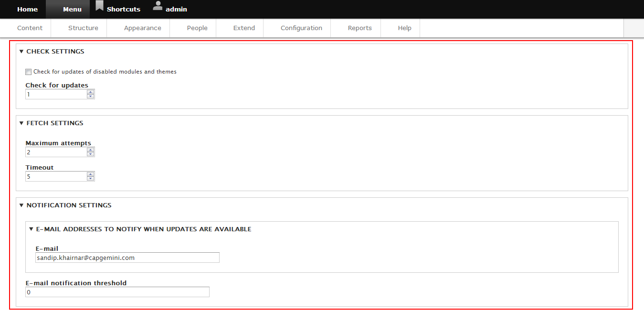This screenshot has height=312, width=644.
Task: Click the E-mail notification threshold label
Action: click(x=76, y=283)
